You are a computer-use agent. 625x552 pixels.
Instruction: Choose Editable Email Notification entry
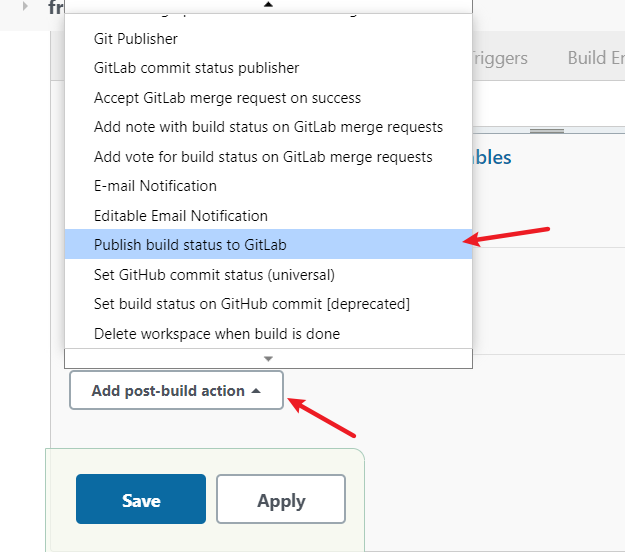tap(268, 216)
